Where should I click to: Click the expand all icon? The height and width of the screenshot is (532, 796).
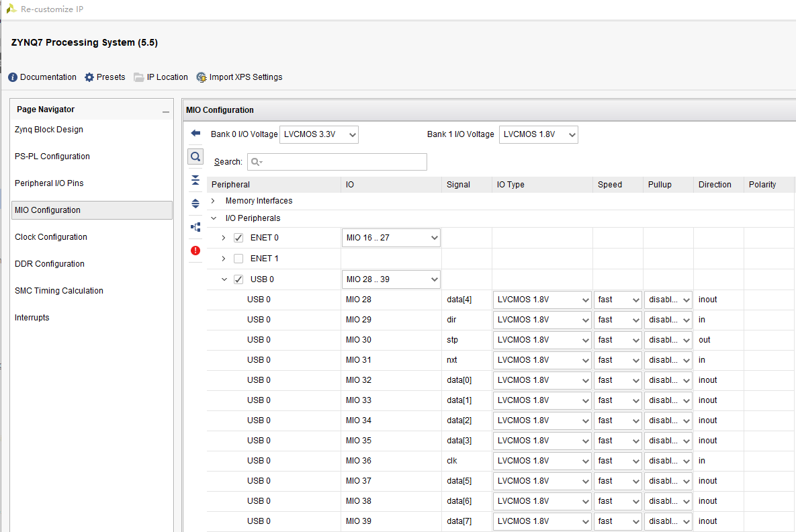[195, 204]
